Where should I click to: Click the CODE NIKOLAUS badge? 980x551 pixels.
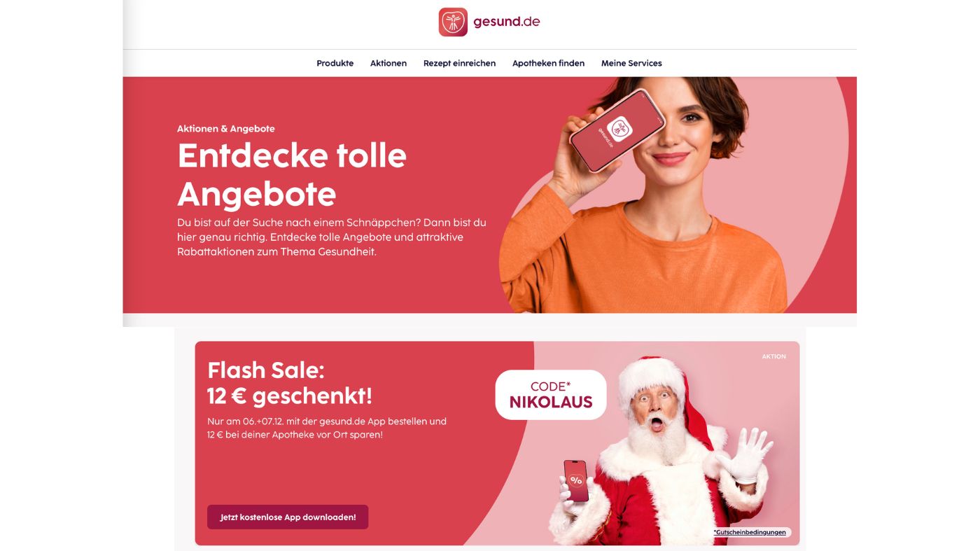551,395
